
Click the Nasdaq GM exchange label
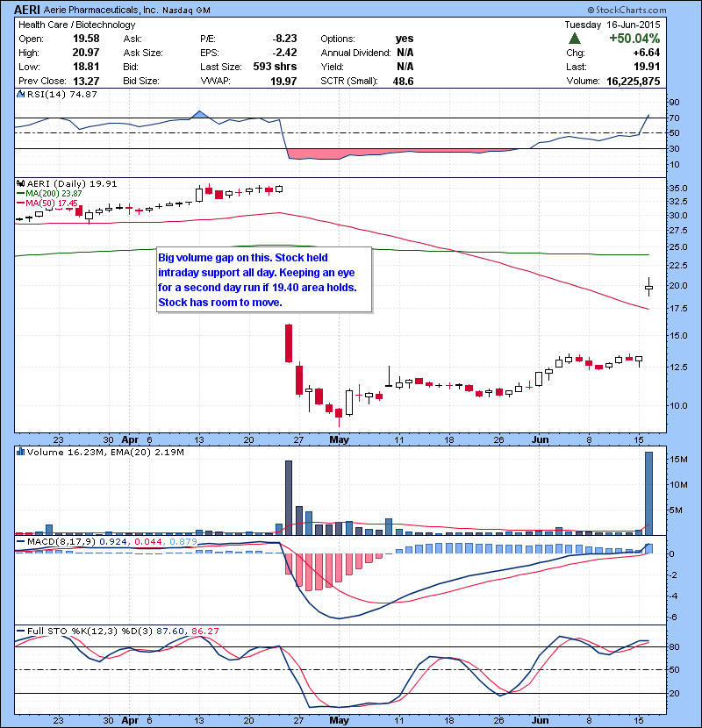coord(186,11)
